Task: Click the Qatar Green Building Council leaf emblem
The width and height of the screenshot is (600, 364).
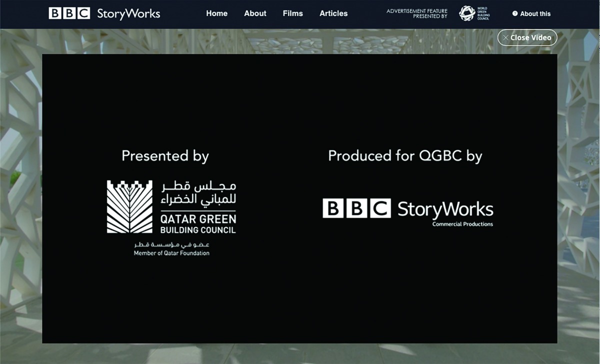Action: coord(129,206)
